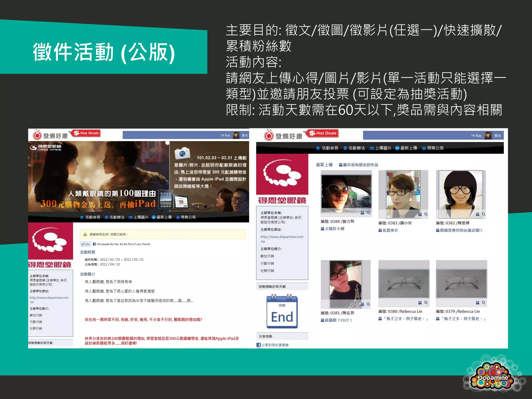Open the dopamine.com.tw link in right sidebar
This screenshot has height=399, width=532.
[282, 239]
